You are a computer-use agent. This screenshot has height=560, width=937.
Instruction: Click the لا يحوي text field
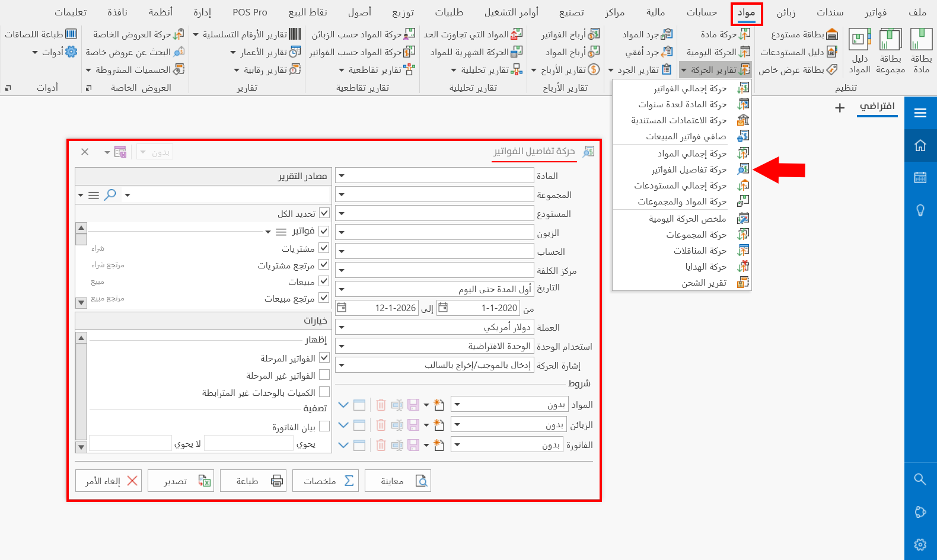pos(130,443)
